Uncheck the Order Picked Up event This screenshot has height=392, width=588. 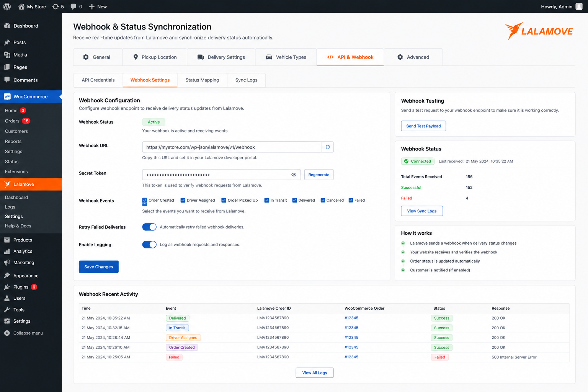coord(224,200)
